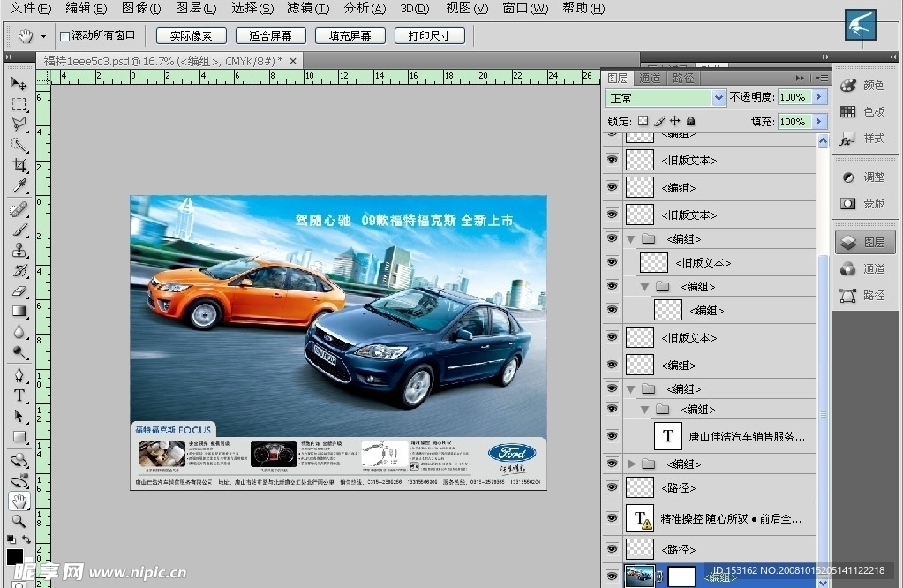Toggle the lock all padlock icon

pos(690,121)
